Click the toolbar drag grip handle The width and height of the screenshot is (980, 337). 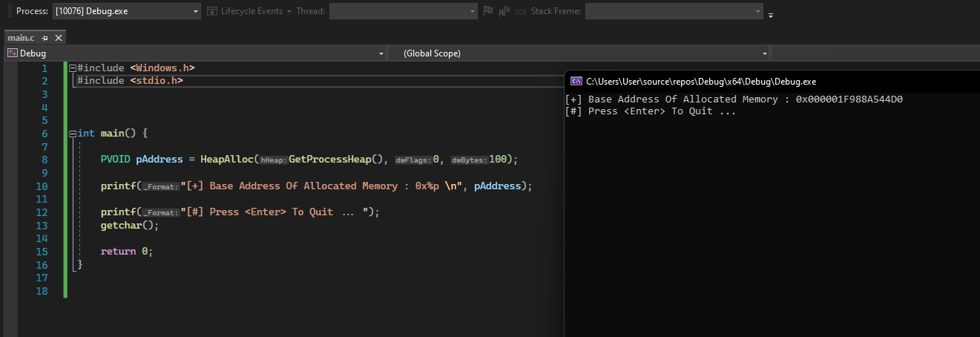(x=8, y=11)
